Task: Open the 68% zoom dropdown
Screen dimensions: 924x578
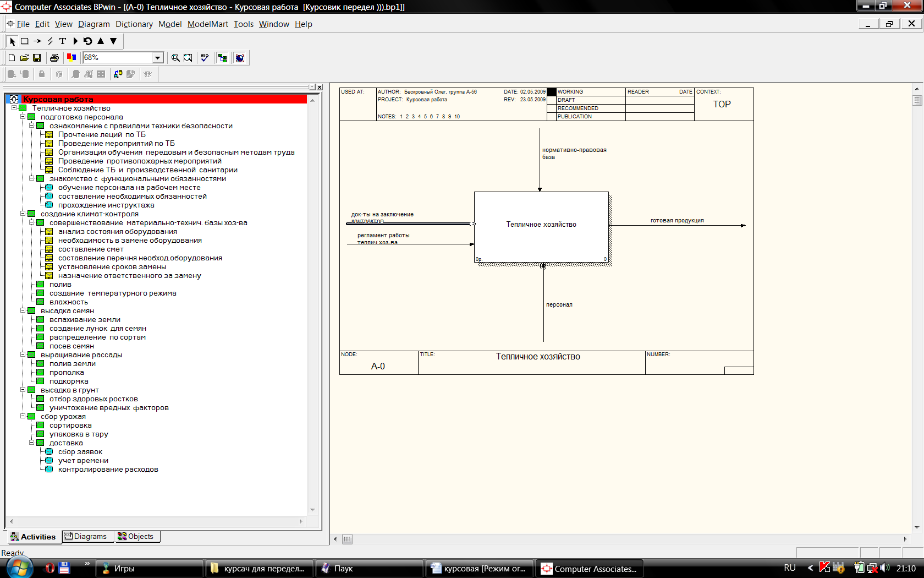Action: tap(158, 58)
